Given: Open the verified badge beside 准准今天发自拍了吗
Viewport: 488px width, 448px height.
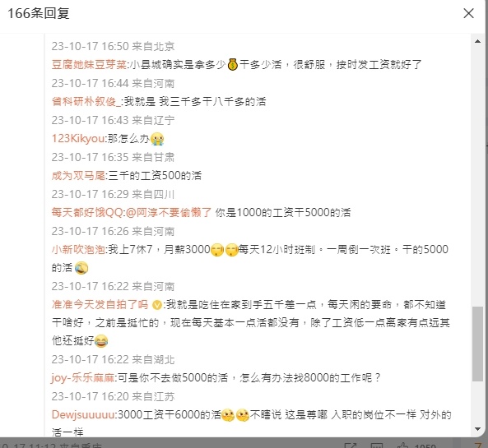Looking at the screenshot, I should click(156, 305).
